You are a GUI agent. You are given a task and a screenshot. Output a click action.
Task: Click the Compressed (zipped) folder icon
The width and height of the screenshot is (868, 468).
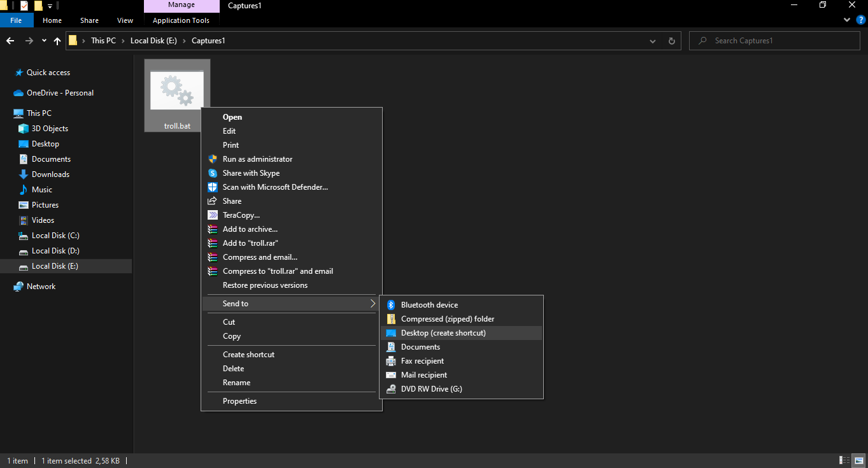(x=391, y=319)
